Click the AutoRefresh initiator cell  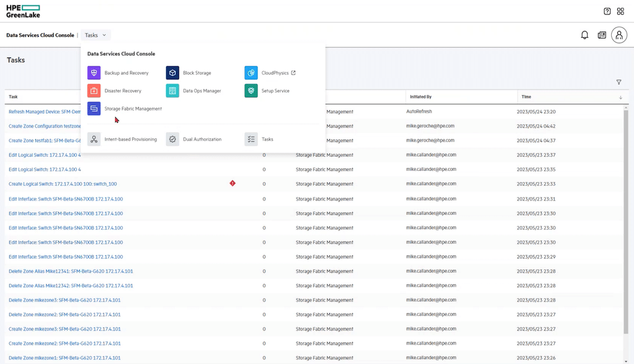419,111
